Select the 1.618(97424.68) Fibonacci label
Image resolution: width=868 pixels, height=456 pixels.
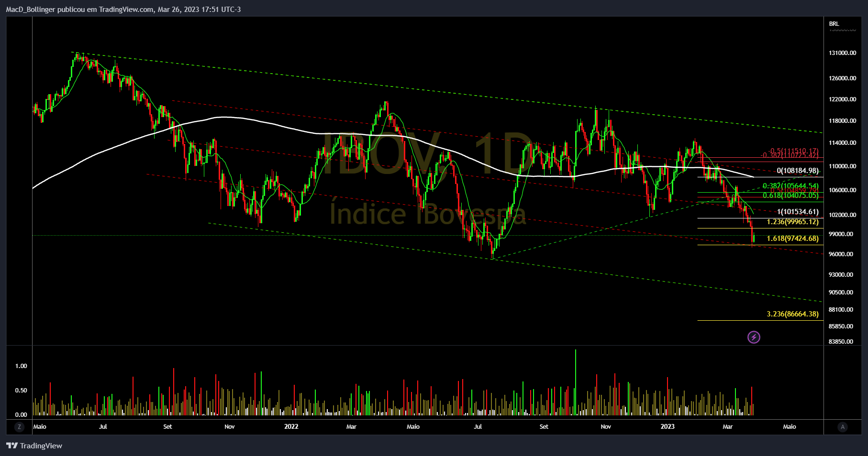792,239
